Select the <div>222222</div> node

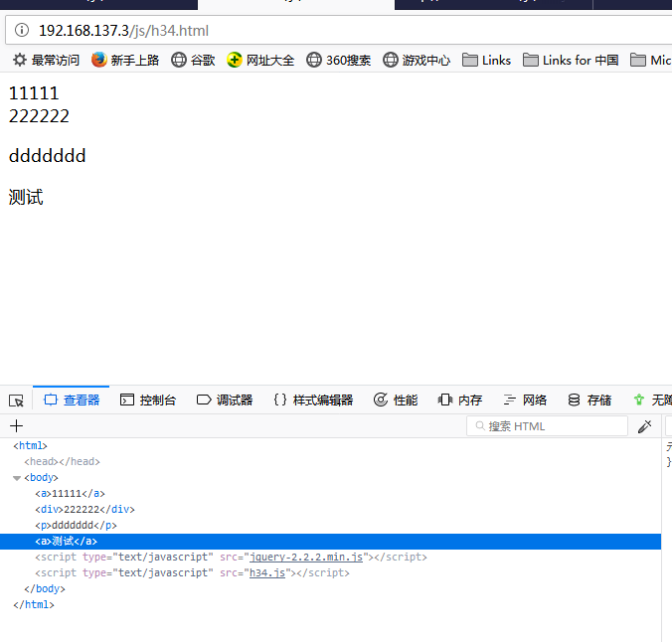(84, 509)
